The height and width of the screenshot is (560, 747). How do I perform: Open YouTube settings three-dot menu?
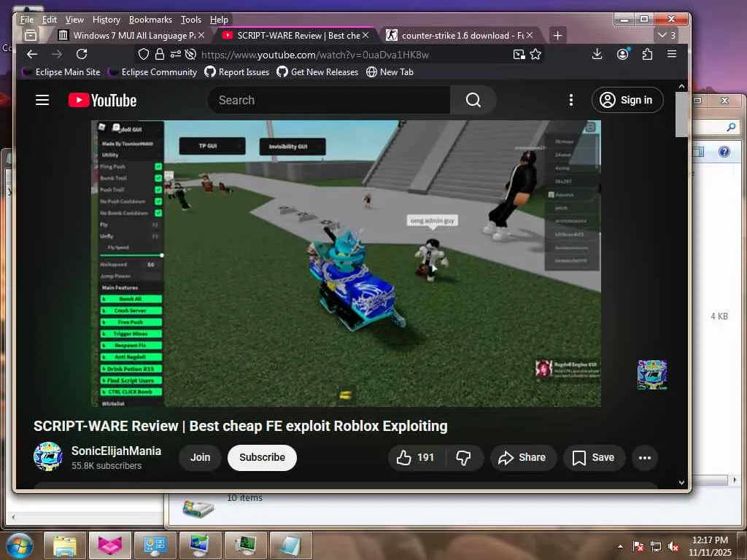point(570,100)
